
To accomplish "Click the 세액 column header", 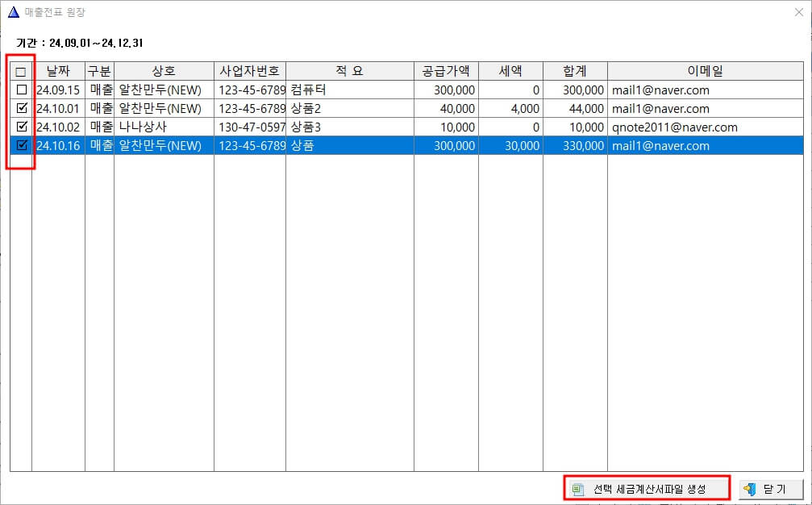I will pos(510,71).
